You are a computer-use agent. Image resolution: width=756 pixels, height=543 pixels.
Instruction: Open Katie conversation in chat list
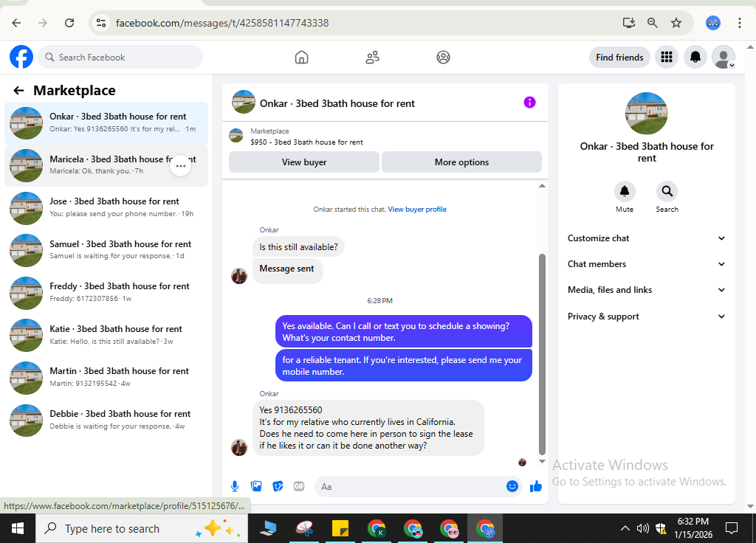tap(106, 335)
